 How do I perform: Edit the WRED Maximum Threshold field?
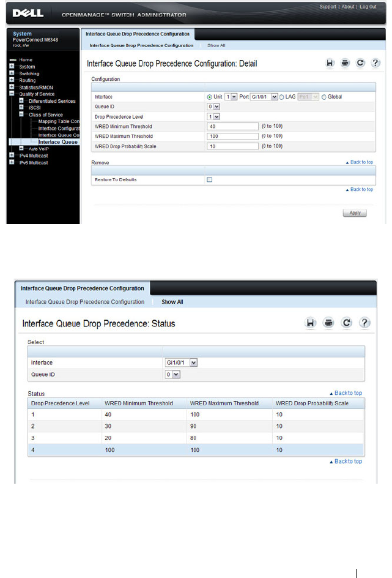tap(232, 137)
